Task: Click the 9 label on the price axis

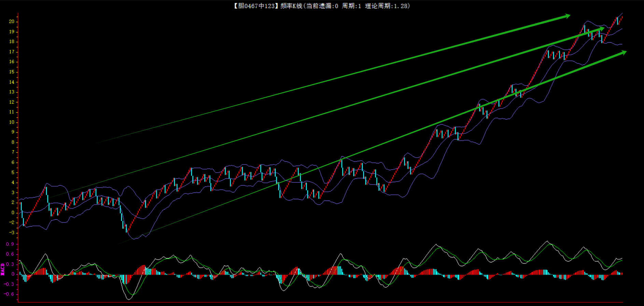Action: point(13,132)
